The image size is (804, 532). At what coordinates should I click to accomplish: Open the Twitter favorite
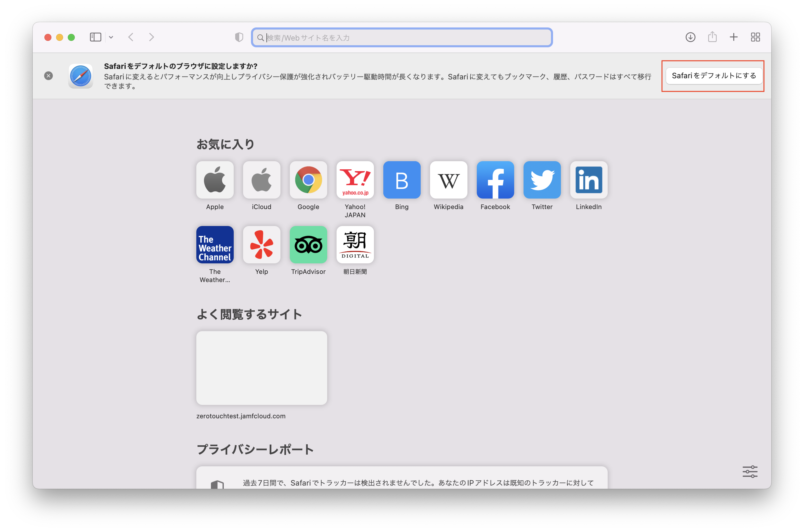point(542,180)
